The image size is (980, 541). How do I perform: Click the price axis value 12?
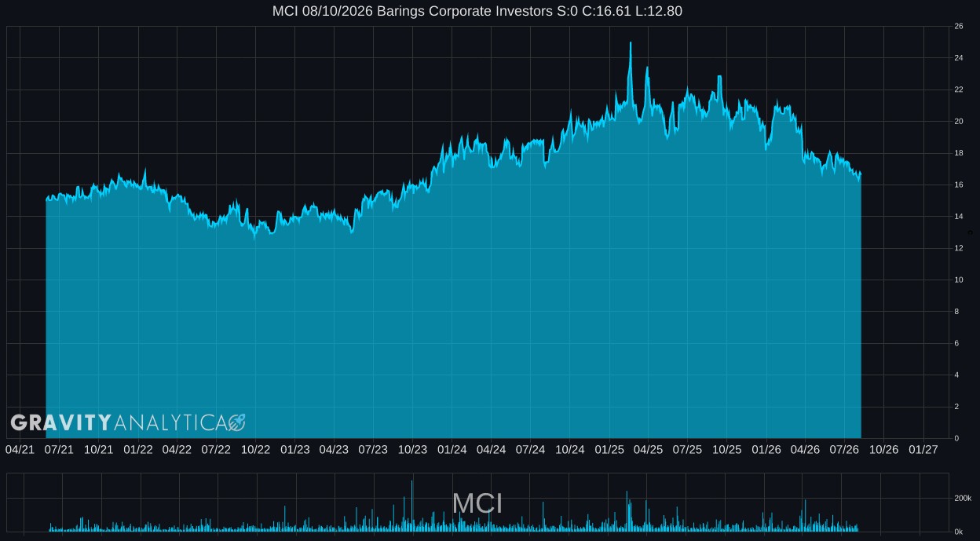[958, 248]
